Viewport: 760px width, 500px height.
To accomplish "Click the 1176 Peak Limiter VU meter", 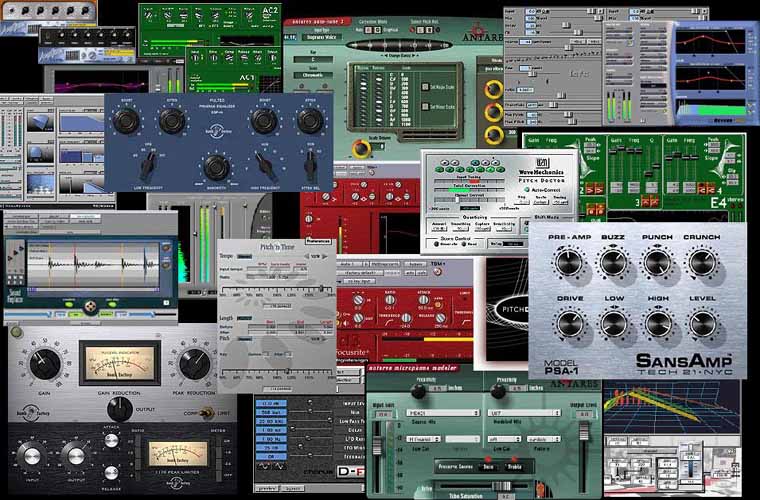I will (177, 454).
